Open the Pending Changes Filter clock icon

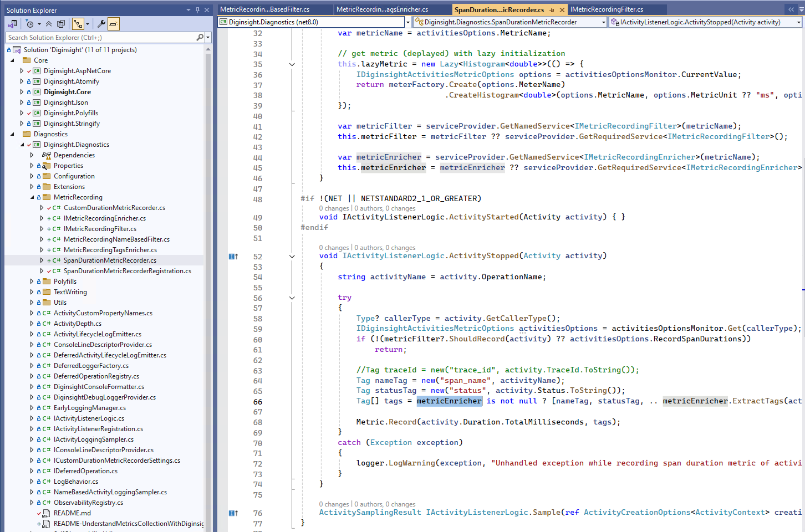pos(30,24)
